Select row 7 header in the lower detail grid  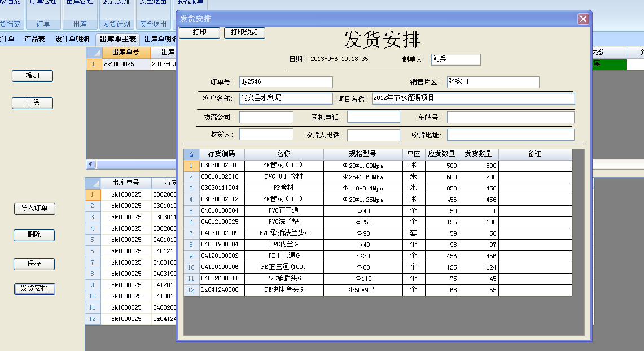pos(93,262)
